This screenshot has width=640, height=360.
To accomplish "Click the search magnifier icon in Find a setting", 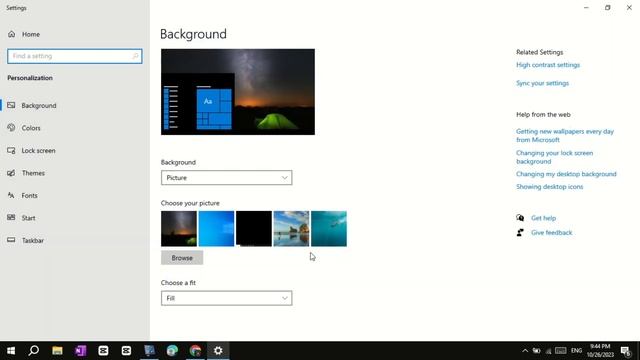I will [135, 56].
